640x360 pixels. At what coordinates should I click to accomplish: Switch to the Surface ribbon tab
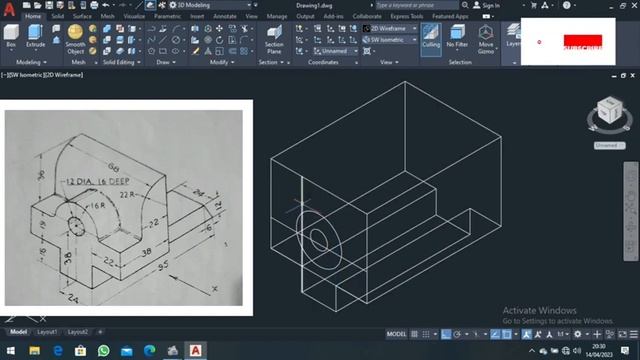pos(82,16)
